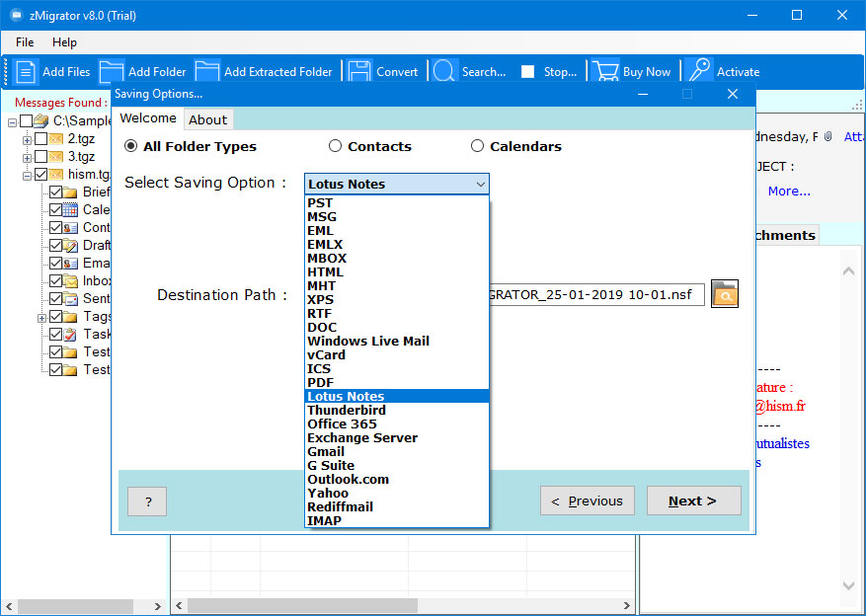Uncheck the Briefcase folder checkbox
The image size is (866, 616).
[55, 192]
